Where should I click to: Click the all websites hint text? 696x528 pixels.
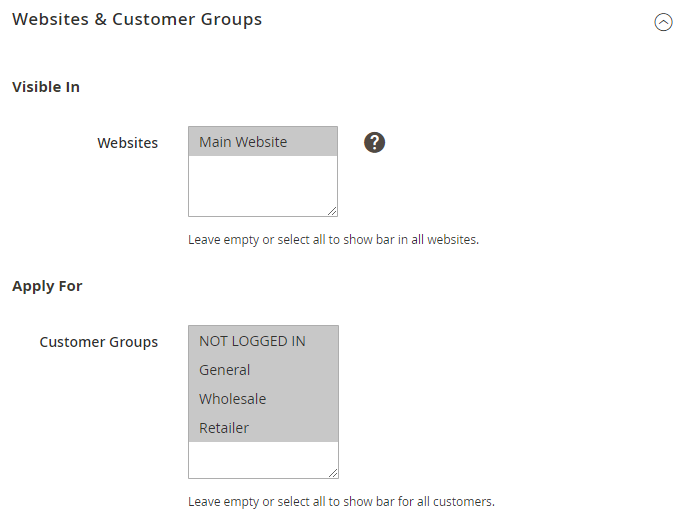click(333, 240)
